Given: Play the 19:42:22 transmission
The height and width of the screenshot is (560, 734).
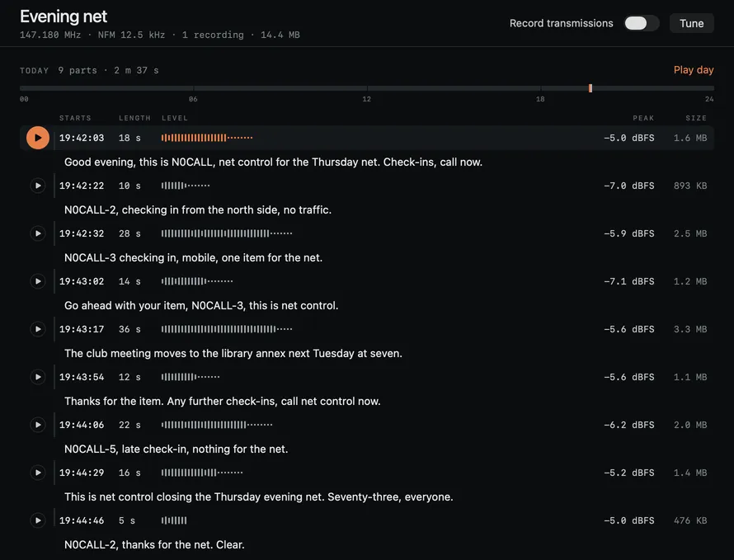Looking at the screenshot, I should point(38,186).
